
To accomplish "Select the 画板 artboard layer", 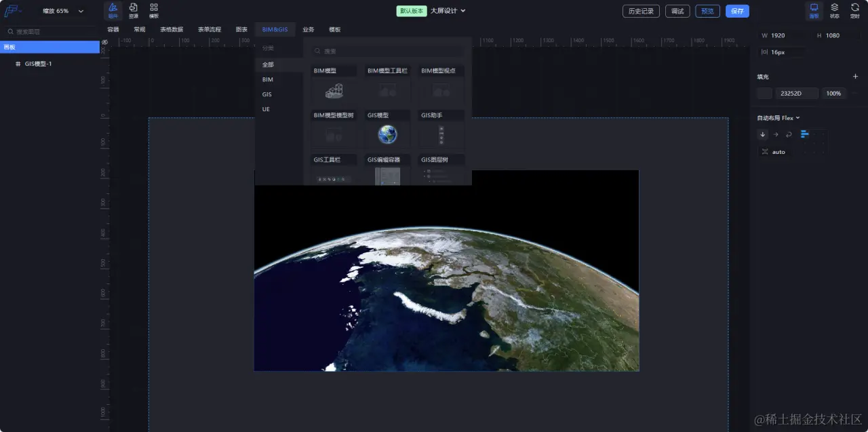I will [x=50, y=47].
